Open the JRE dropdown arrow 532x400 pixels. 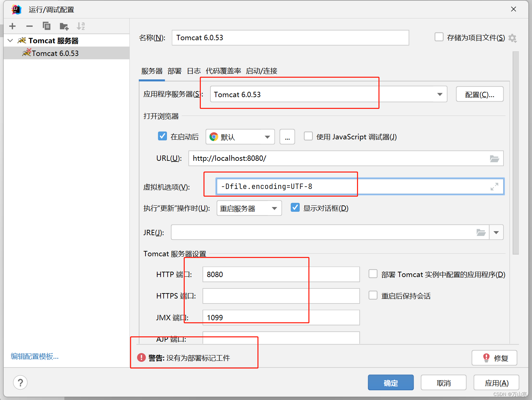click(x=496, y=232)
